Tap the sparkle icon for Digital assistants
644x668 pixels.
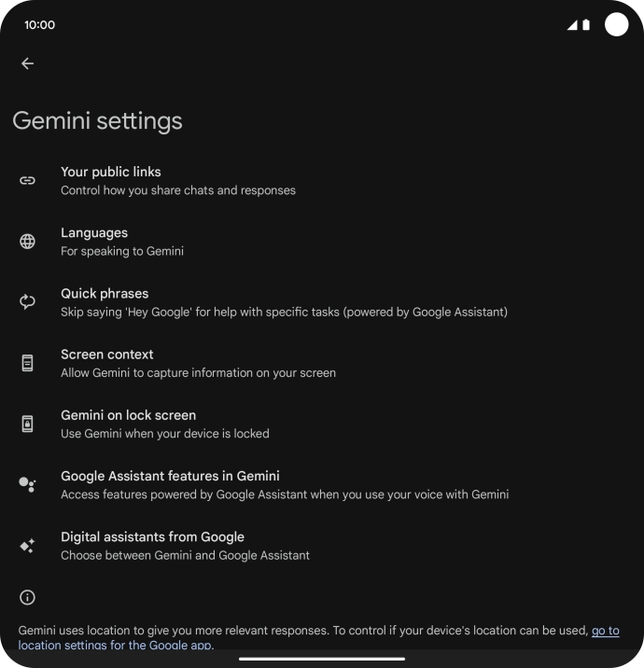(x=27, y=546)
